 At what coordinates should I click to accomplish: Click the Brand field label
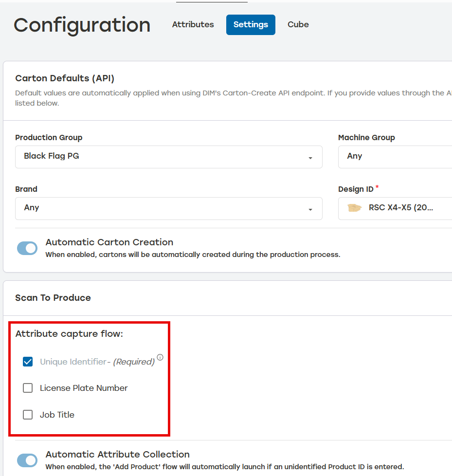(26, 189)
